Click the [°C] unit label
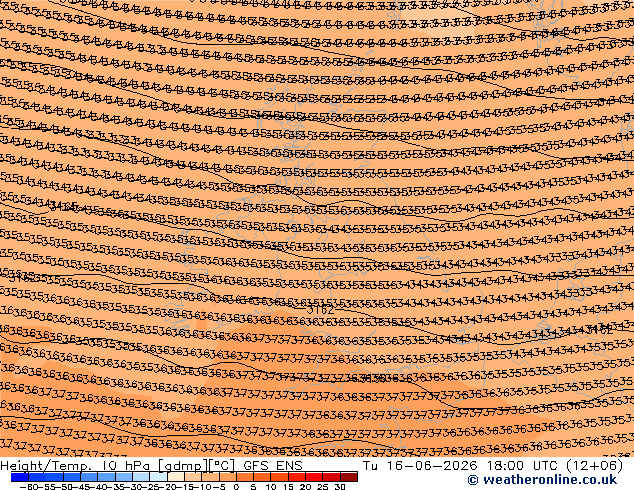Image resolution: width=634 pixels, height=490 pixels. coord(221,466)
